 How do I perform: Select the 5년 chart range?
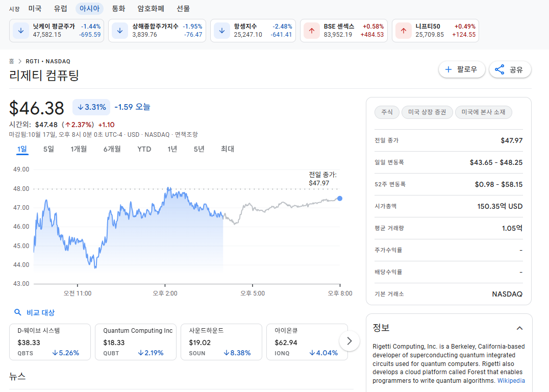[x=199, y=149]
